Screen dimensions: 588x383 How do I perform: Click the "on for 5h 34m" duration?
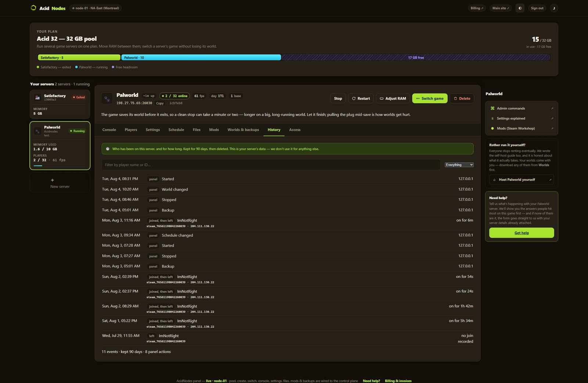click(461, 321)
